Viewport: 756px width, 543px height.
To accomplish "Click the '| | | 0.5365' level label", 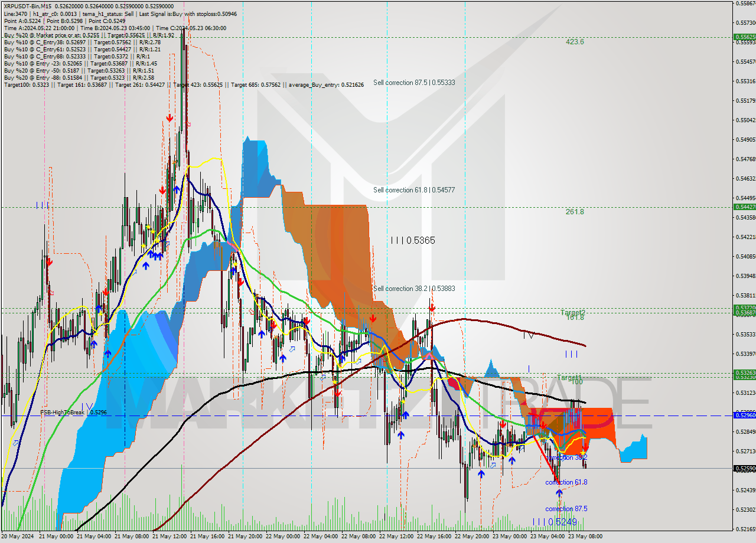I will [413, 240].
